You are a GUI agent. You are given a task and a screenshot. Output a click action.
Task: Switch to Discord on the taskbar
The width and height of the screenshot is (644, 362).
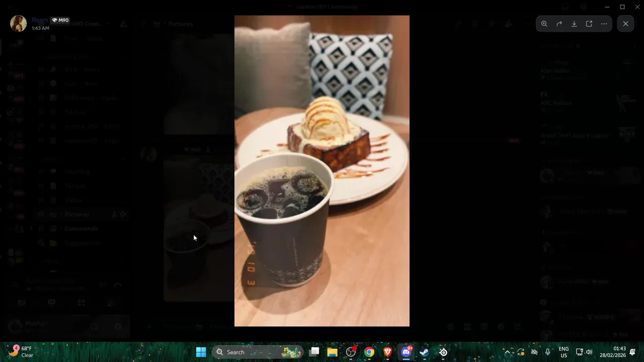tap(406, 352)
